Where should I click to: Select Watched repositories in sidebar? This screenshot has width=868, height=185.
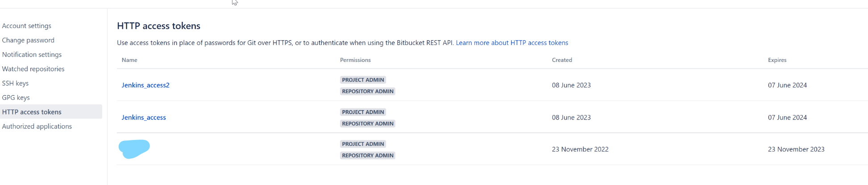(x=33, y=69)
